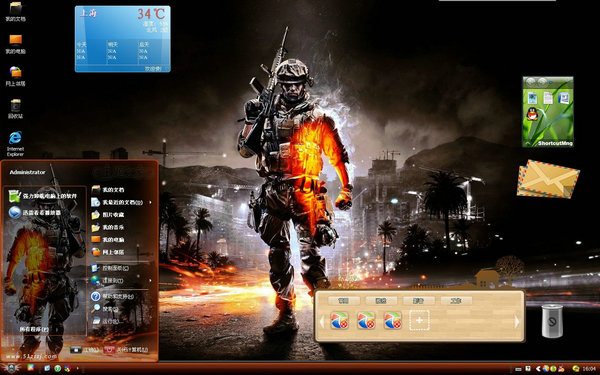Click the skull Start button on taskbar
Screen dimensions: 600x375
pos(11,368)
